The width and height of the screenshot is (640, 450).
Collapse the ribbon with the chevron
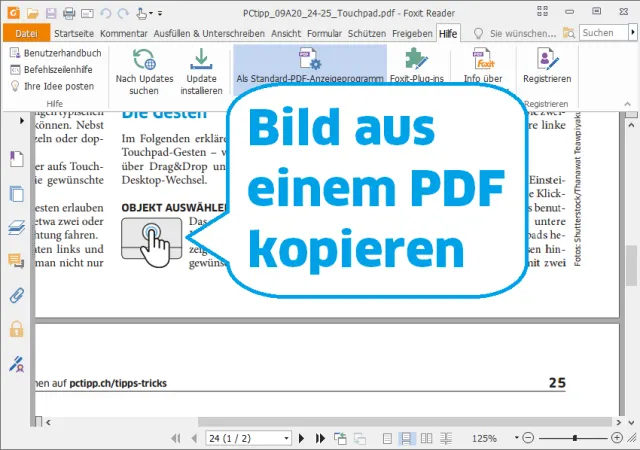click(627, 104)
